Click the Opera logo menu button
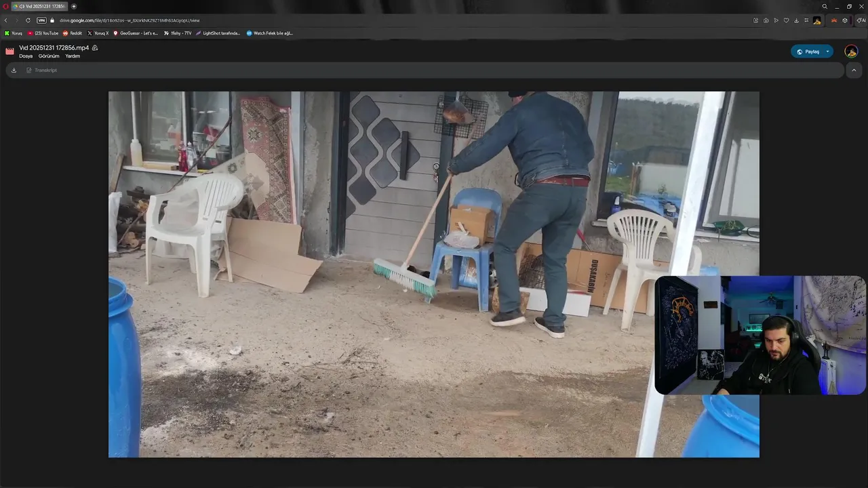868x488 pixels. tap(5, 6)
